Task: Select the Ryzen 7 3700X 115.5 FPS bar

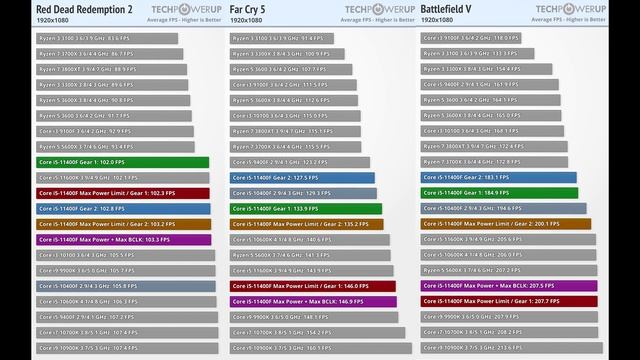Action: click(x=295, y=147)
